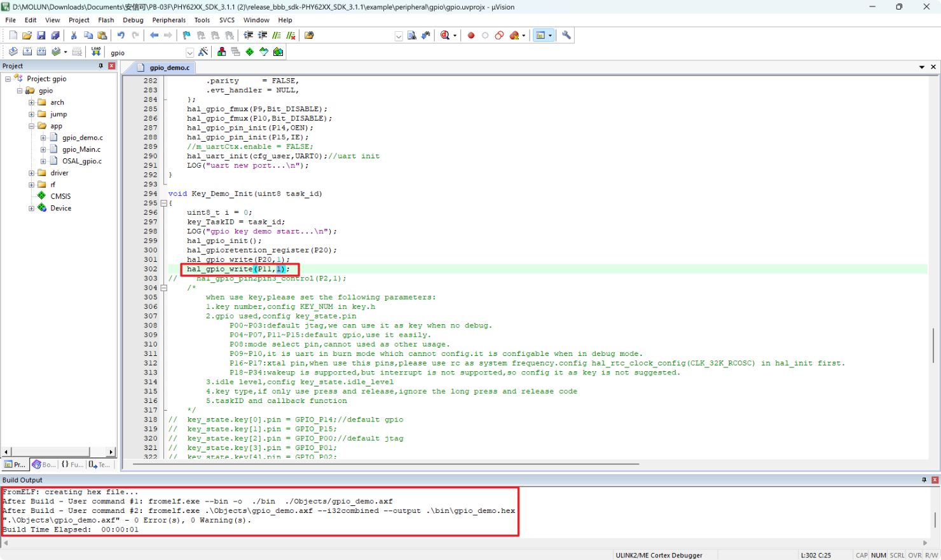
Task: Copy the selected text
Action: click(88, 36)
